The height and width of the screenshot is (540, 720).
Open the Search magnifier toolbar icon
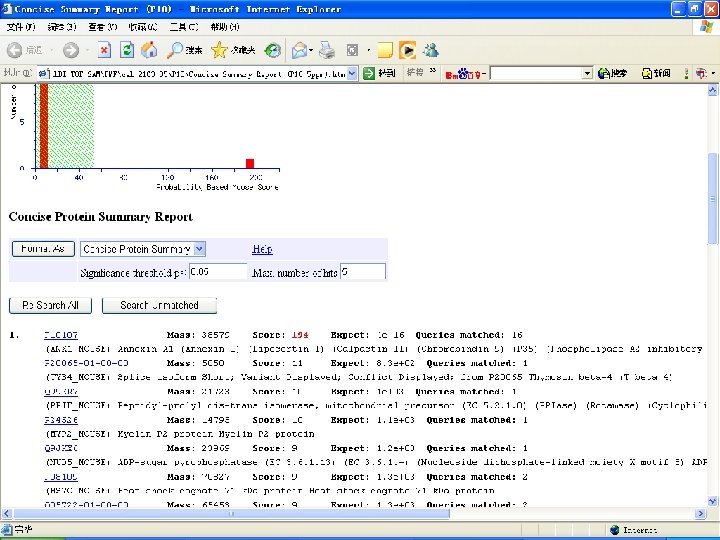point(176,50)
